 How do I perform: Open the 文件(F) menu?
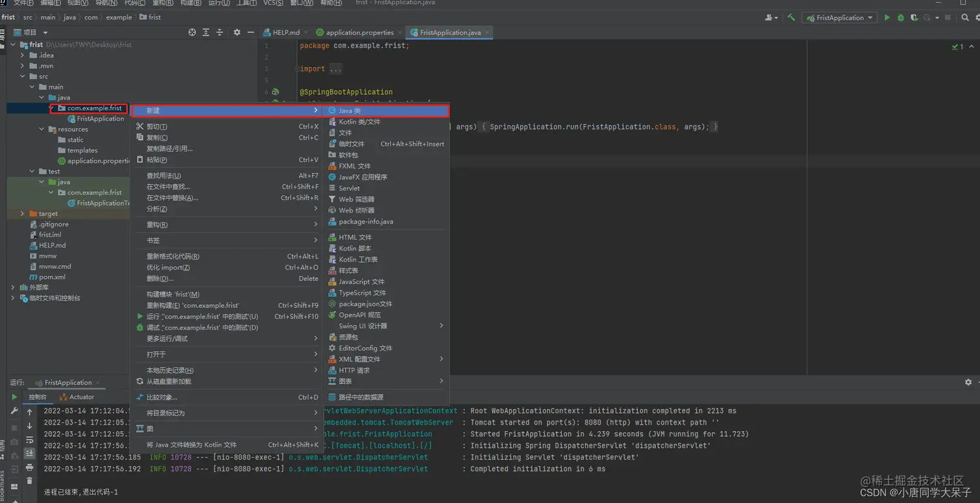[23, 3]
